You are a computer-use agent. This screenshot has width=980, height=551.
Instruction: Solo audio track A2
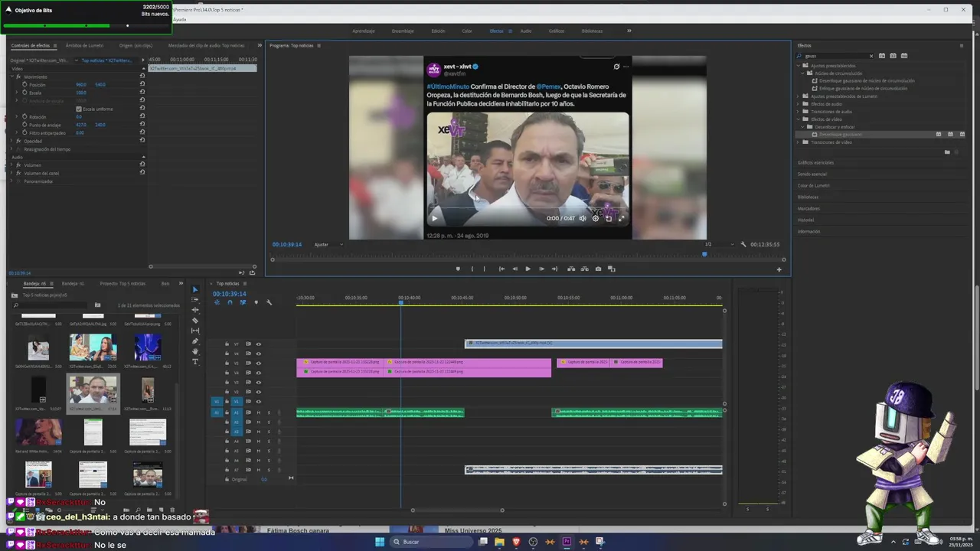tap(268, 422)
